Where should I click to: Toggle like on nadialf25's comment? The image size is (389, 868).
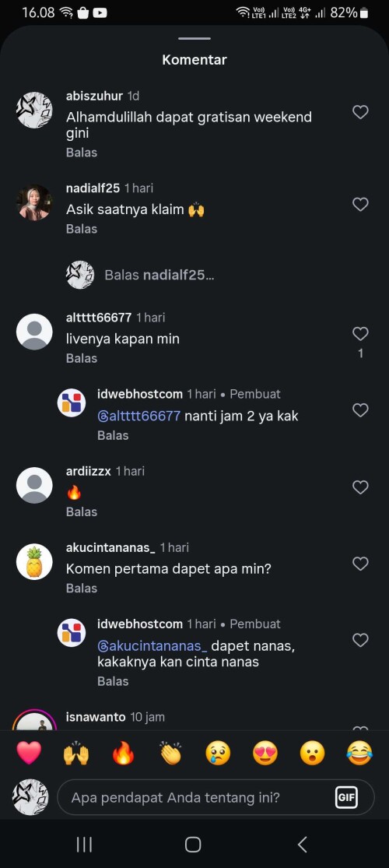360,205
